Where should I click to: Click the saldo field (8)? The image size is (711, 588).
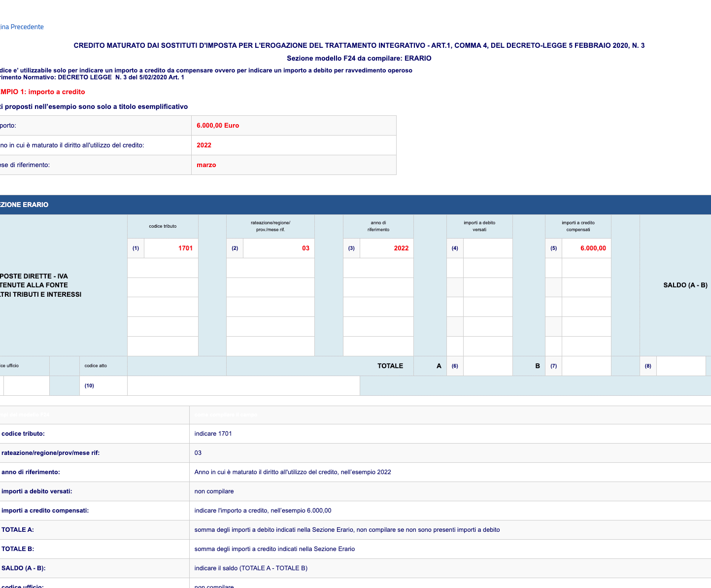(x=680, y=366)
